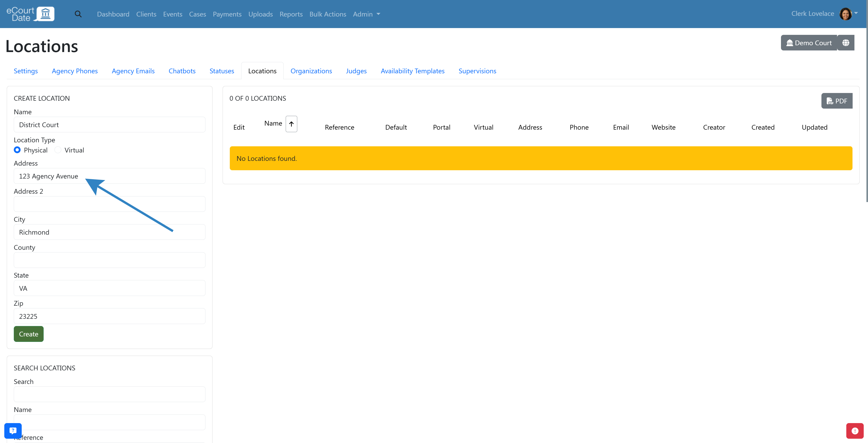Click the Portal column header
The image size is (868, 443).
coord(441,127)
